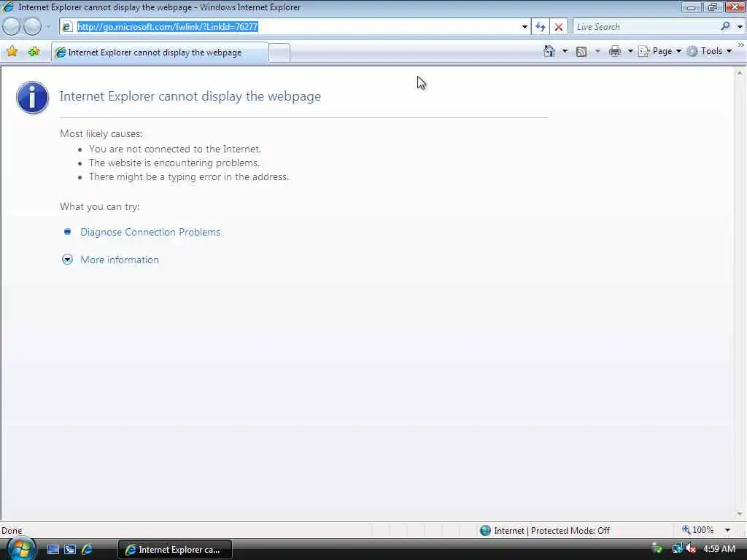Open the Favorites Center star

coord(12,52)
